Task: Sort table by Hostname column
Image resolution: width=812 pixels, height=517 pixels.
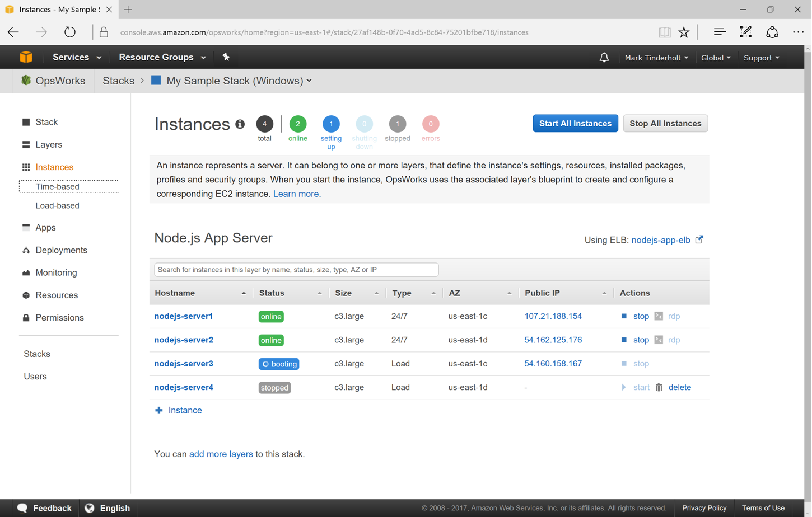Action: 200,293
